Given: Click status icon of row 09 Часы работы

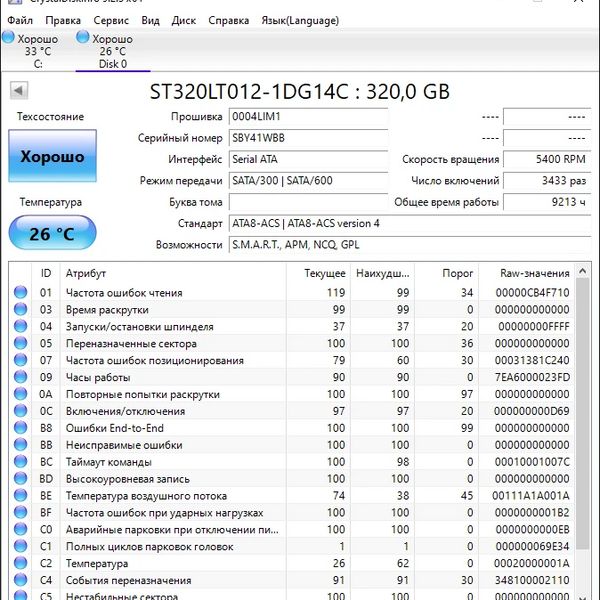Looking at the screenshot, I should [21, 377].
